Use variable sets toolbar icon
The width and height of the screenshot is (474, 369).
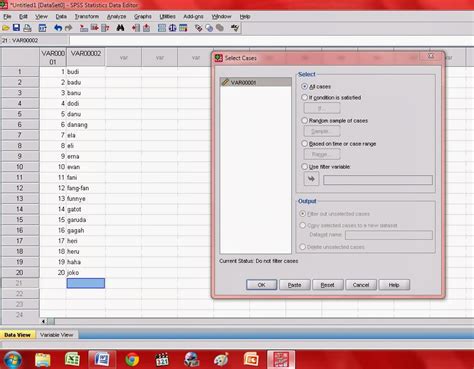(x=209, y=28)
